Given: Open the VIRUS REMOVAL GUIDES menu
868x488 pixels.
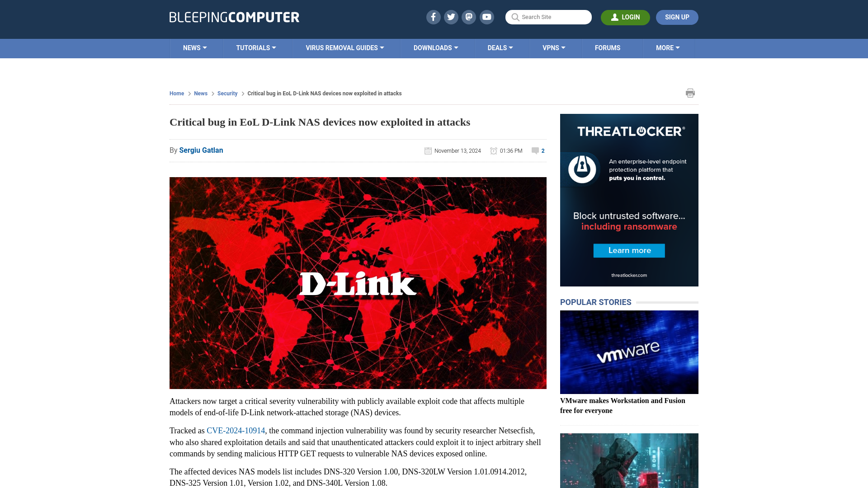Looking at the screenshot, I should point(344,47).
